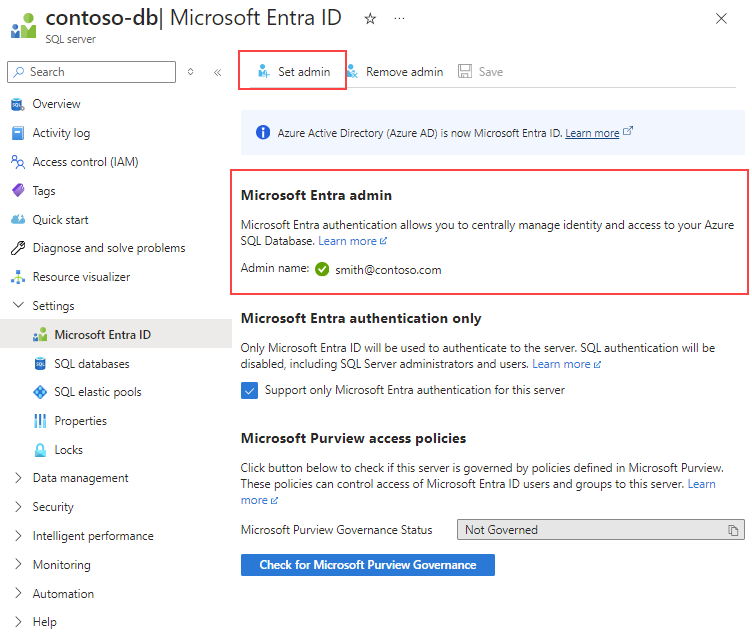This screenshot has height=643, width=752.
Task: Click the Access control (IAM) people icon
Action: tap(18, 162)
